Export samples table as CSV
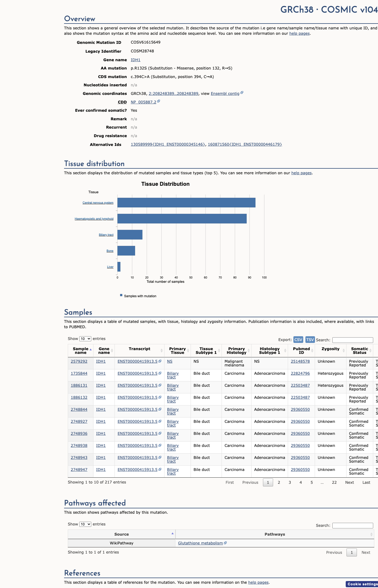 pos(298,339)
